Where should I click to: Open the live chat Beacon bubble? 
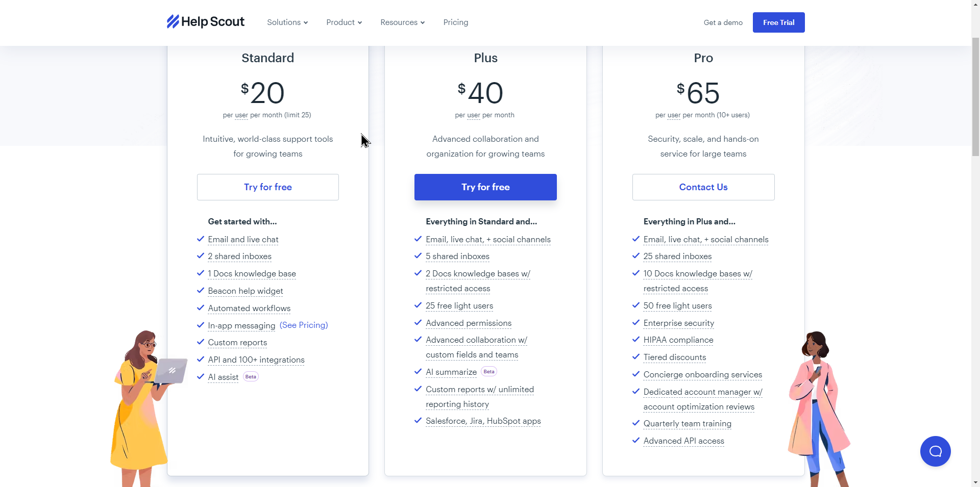[935, 451]
